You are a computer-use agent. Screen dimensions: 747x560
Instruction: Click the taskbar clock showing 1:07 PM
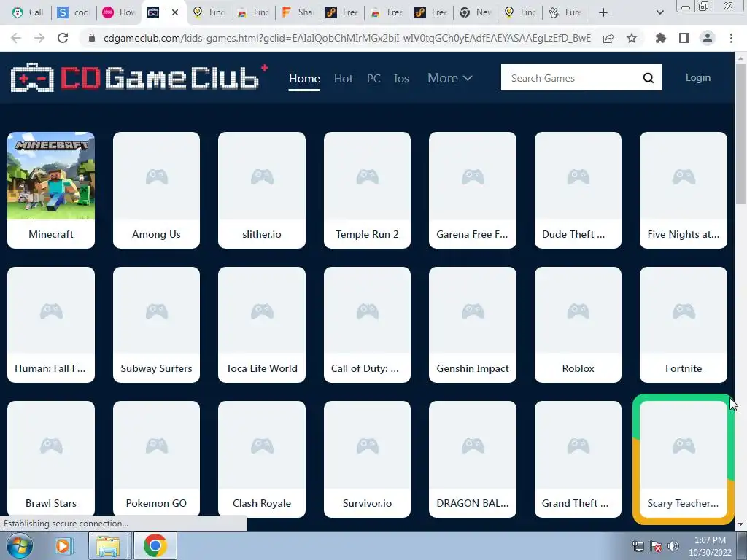[x=710, y=546]
